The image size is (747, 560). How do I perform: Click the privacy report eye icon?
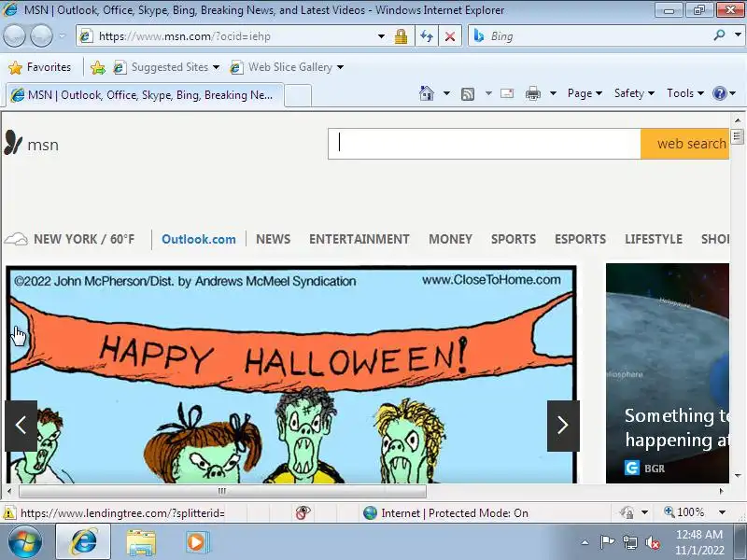tap(303, 512)
